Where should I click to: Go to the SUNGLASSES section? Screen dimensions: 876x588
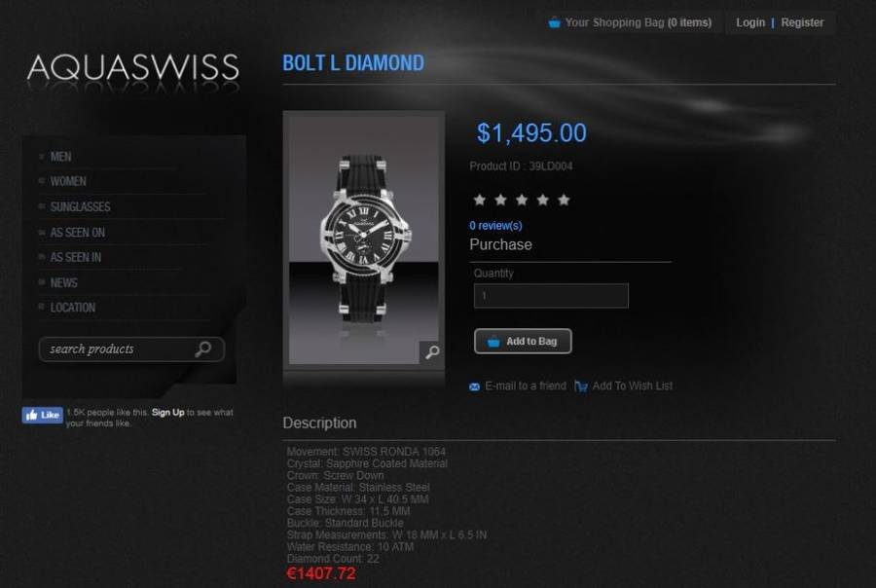(x=81, y=206)
